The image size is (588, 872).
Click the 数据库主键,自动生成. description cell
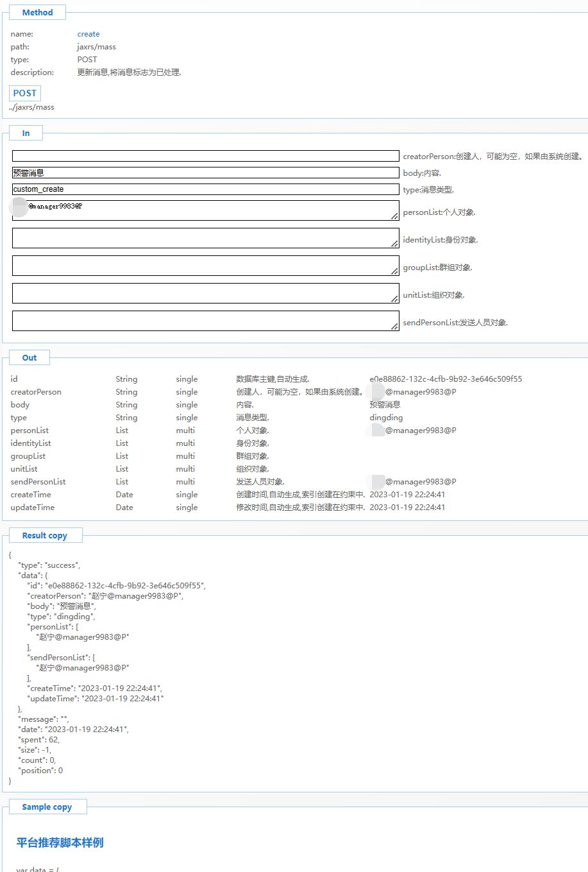click(x=273, y=379)
